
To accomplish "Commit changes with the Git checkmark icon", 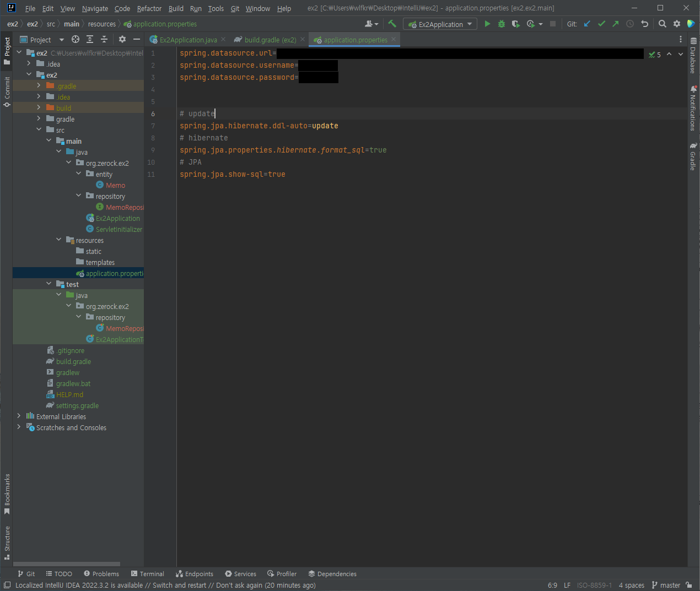I will tap(601, 24).
